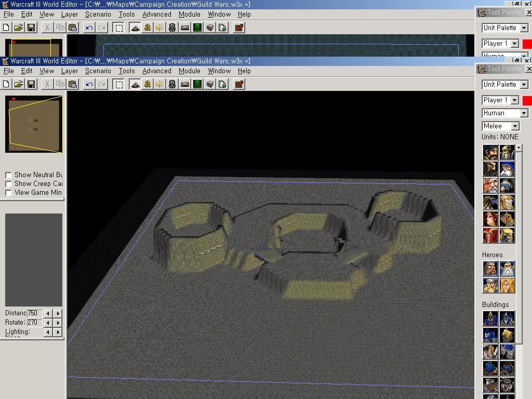Open Help menu in front window
Image resolution: width=532 pixels, height=399 pixels.
pos(244,71)
